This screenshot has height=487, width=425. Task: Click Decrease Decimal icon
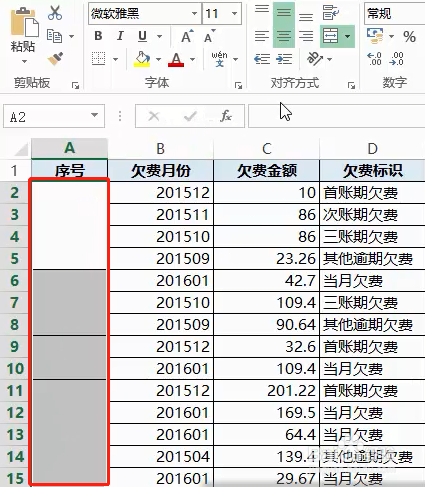[397, 59]
